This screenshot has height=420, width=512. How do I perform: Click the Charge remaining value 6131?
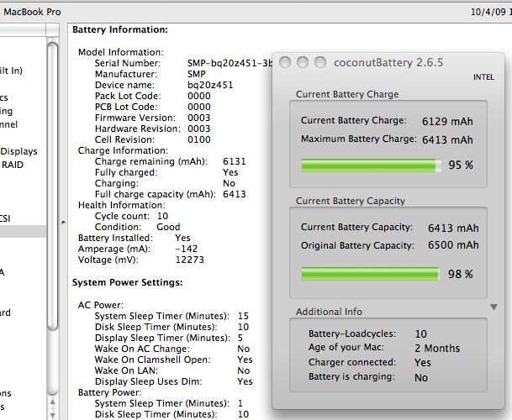(234, 161)
